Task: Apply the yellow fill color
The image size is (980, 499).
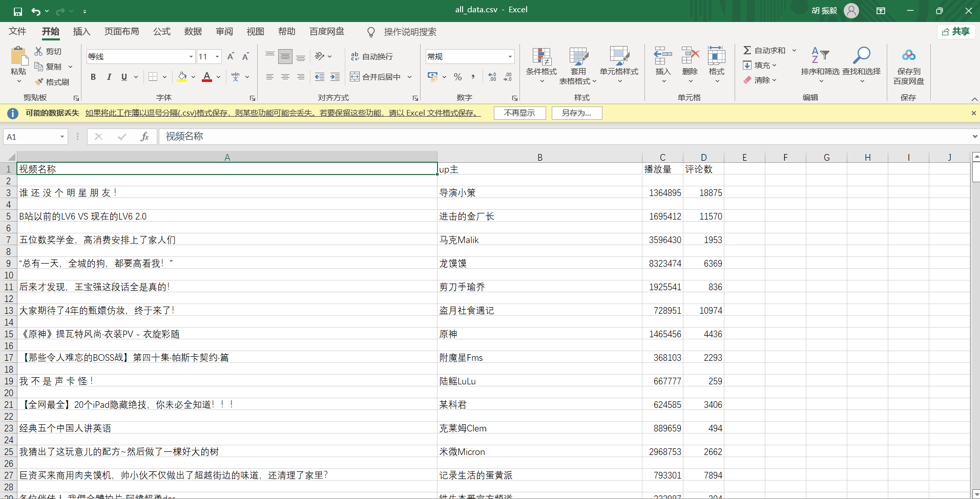Action: click(182, 77)
